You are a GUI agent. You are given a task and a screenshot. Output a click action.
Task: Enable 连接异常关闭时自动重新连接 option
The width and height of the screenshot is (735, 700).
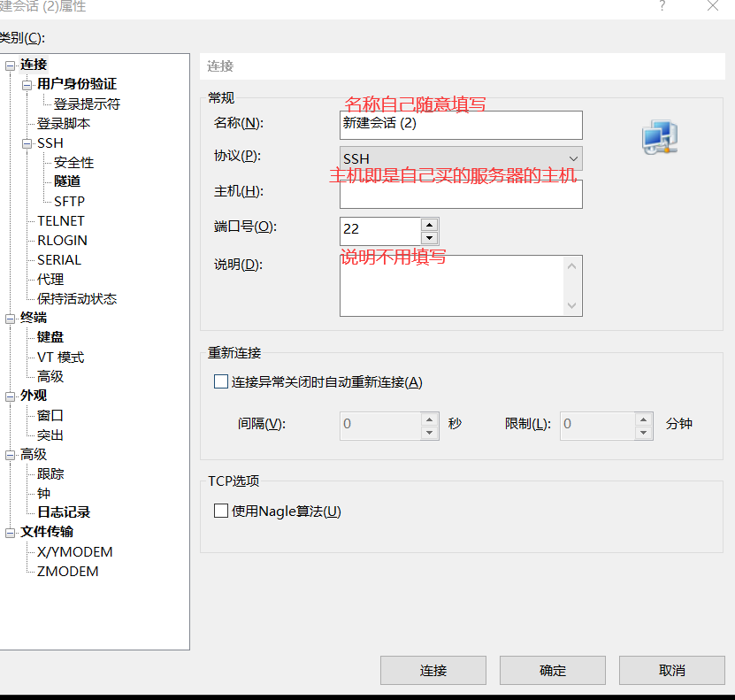point(220,381)
